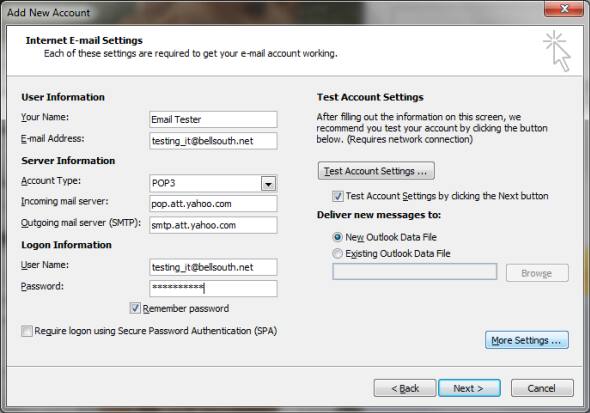The height and width of the screenshot is (413, 590).
Task: Click the Browse button for data file
Action: click(x=537, y=273)
